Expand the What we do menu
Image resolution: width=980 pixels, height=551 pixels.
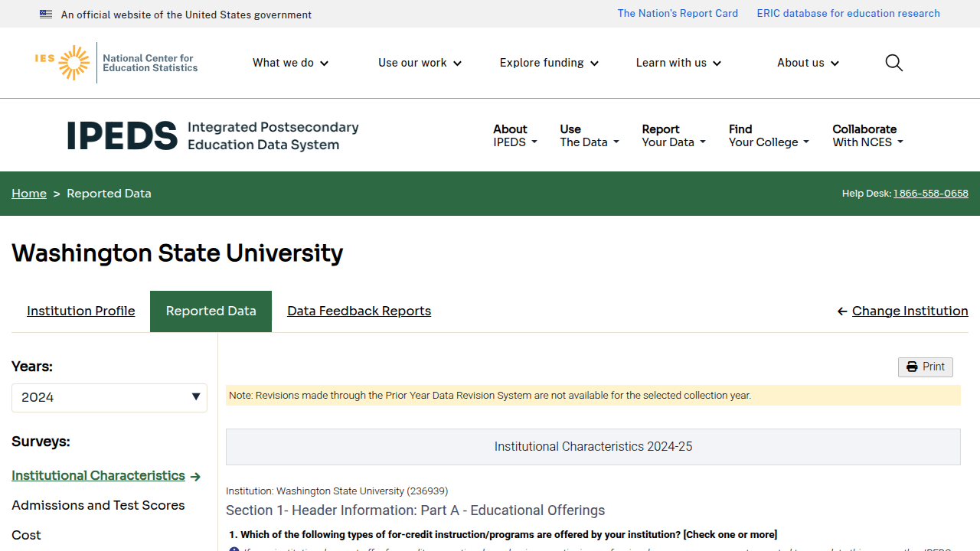click(x=291, y=63)
